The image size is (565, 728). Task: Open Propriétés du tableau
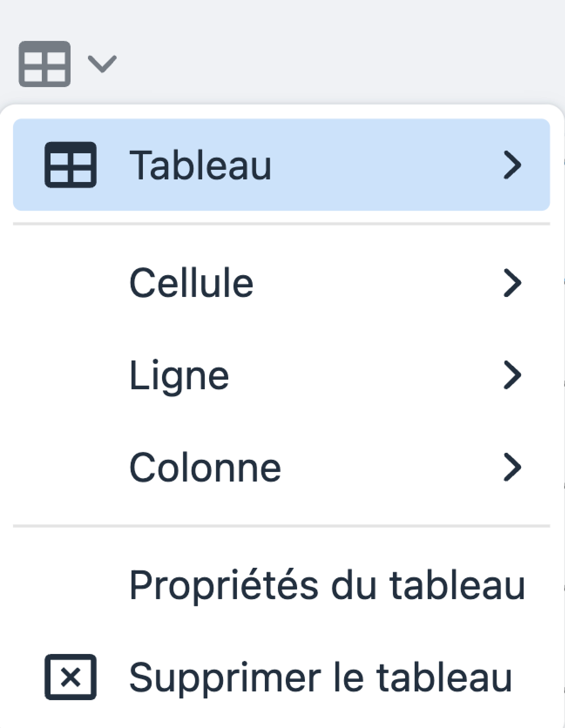pos(327,585)
